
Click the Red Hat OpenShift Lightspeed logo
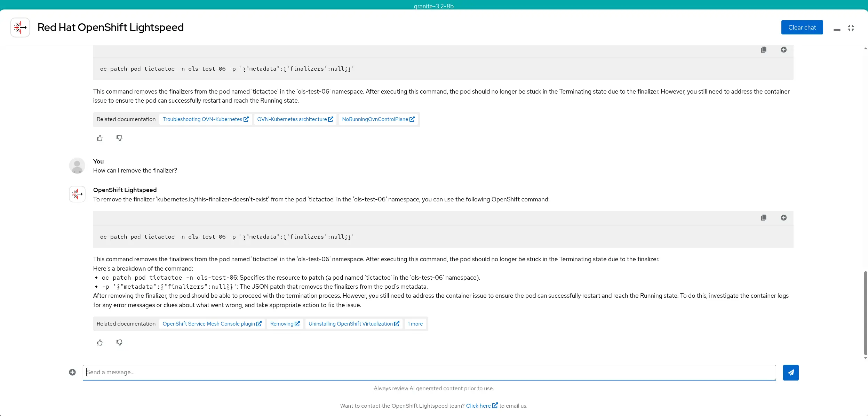click(20, 27)
